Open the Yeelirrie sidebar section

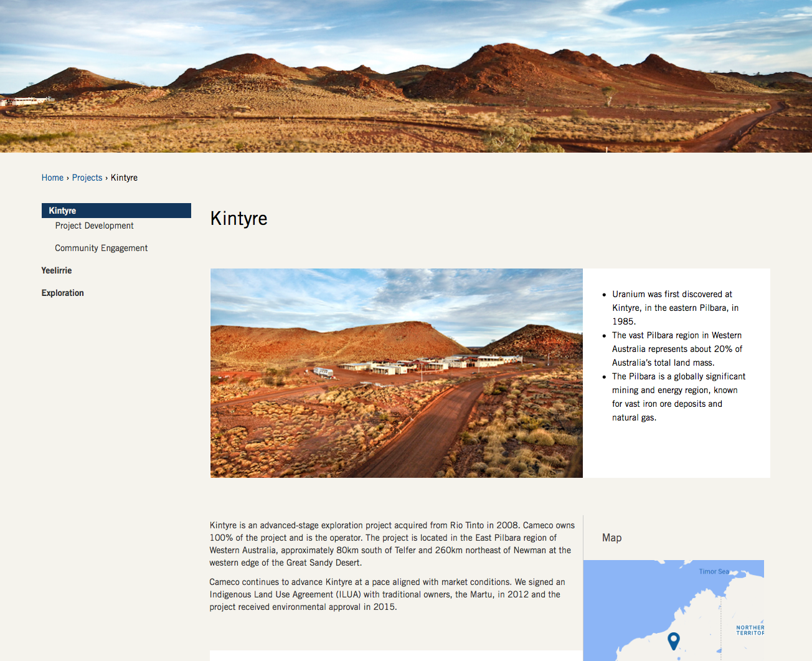pos(57,270)
